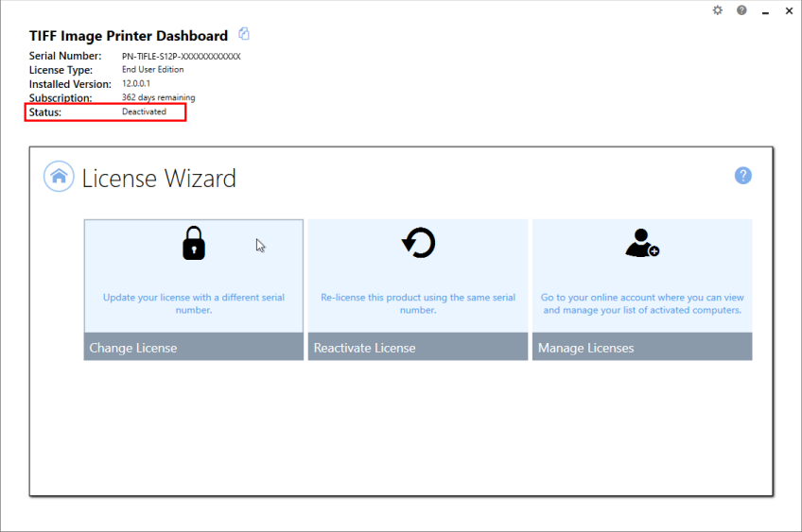The image size is (802, 532).
Task: Open License Wizard help blue question icon
Action: [x=742, y=176]
